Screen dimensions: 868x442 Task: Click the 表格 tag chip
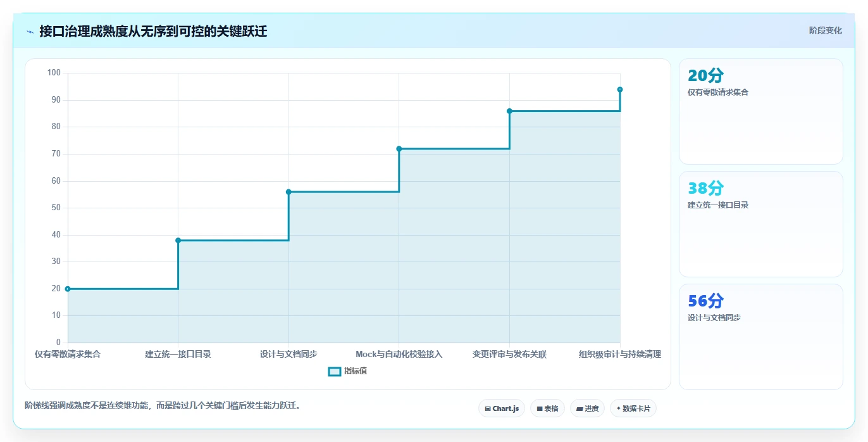click(x=547, y=408)
